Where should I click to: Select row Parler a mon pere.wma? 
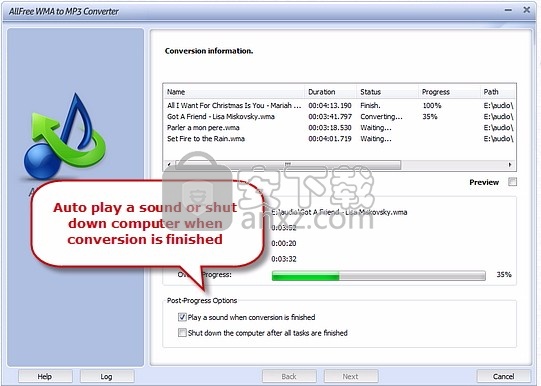point(340,128)
